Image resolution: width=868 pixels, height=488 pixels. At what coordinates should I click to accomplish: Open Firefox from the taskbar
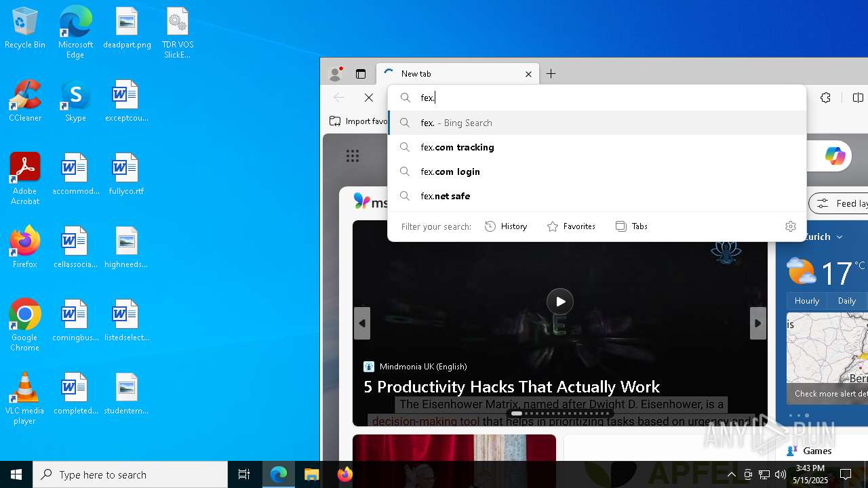(x=345, y=474)
